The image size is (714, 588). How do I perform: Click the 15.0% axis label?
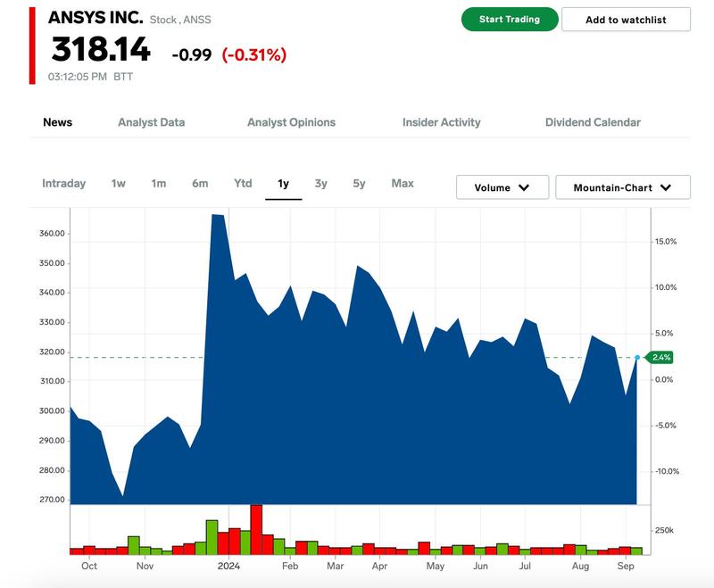(666, 242)
